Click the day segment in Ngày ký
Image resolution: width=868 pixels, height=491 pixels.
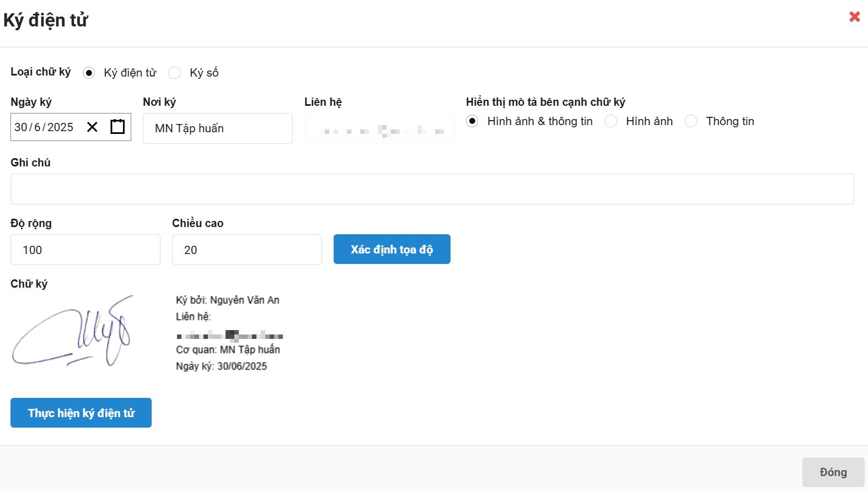(20, 127)
